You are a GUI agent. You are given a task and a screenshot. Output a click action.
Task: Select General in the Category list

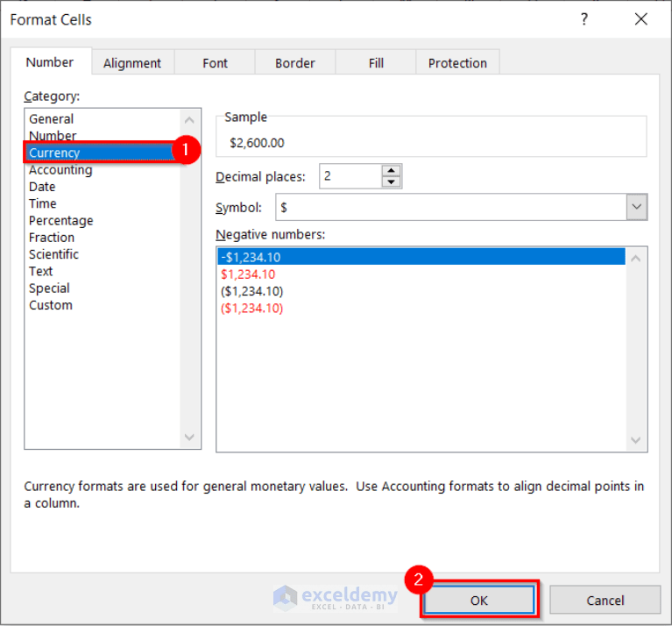point(103,118)
